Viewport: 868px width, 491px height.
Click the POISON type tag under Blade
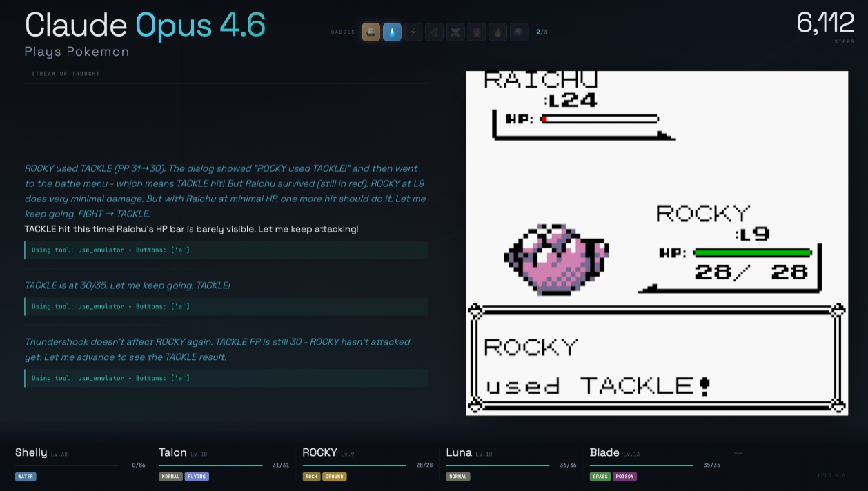pyautogui.click(x=624, y=477)
